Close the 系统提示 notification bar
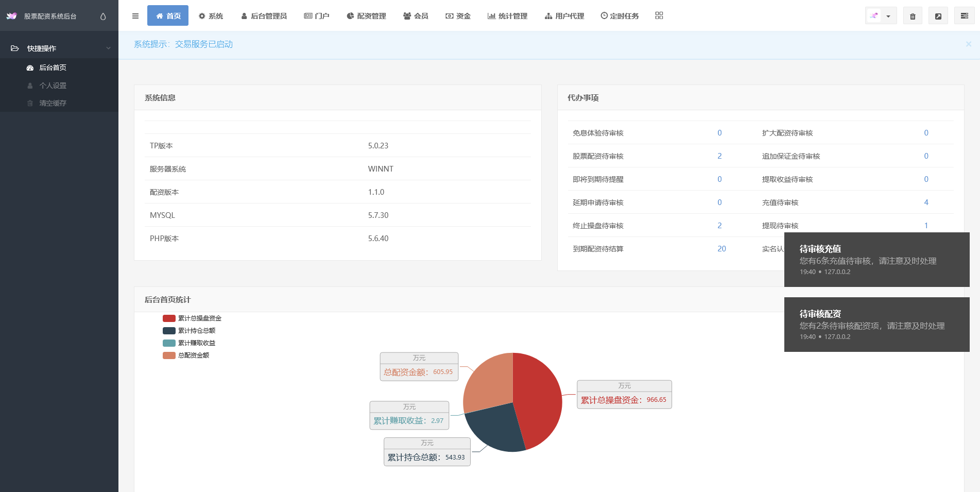Viewport: 980px width, 492px height. pos(969,44)
